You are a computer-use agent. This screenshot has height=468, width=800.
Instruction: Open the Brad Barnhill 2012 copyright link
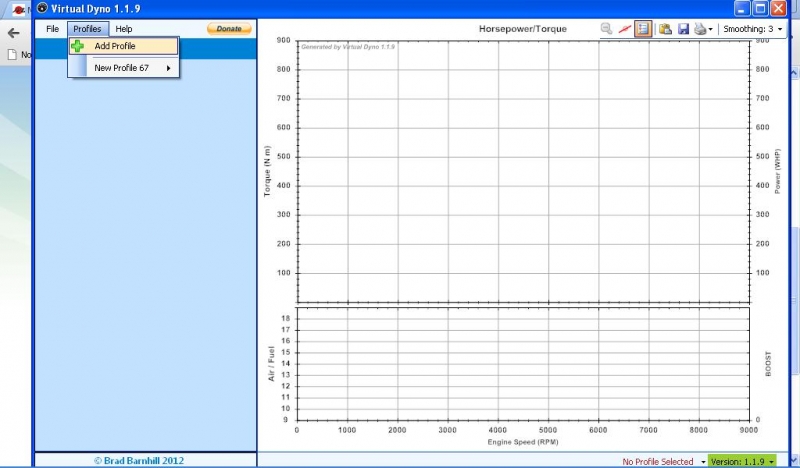[x=138, y=460]
